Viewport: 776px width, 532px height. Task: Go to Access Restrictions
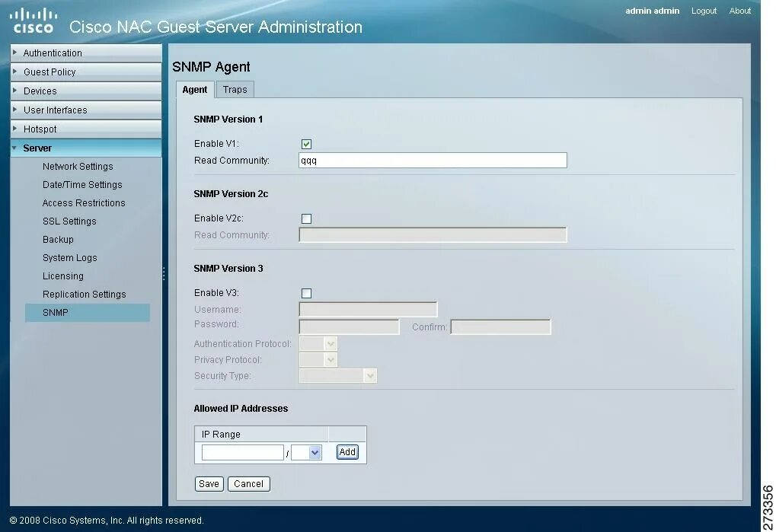pos(84,203)
